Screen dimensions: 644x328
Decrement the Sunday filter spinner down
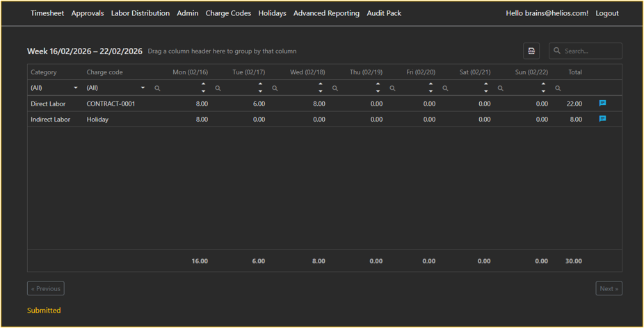[x=543, y=92]
